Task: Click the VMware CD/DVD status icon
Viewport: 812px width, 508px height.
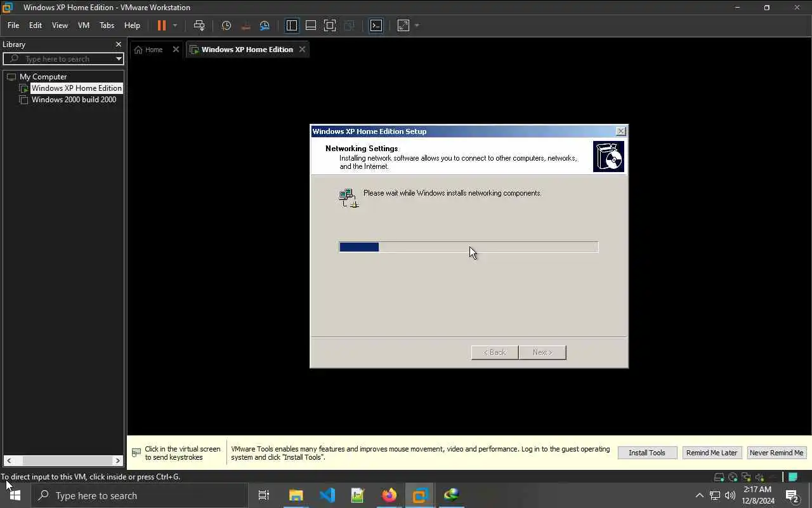Action: pos(733,477)
